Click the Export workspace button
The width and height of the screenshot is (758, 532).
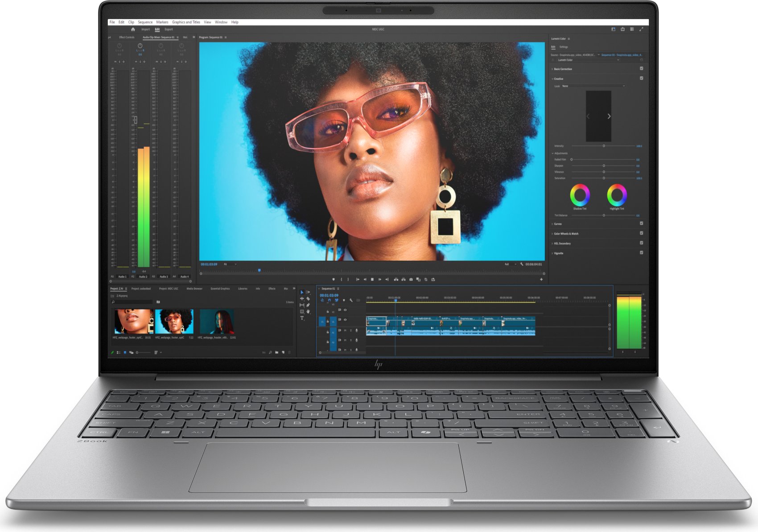click(x=169, y=29)
